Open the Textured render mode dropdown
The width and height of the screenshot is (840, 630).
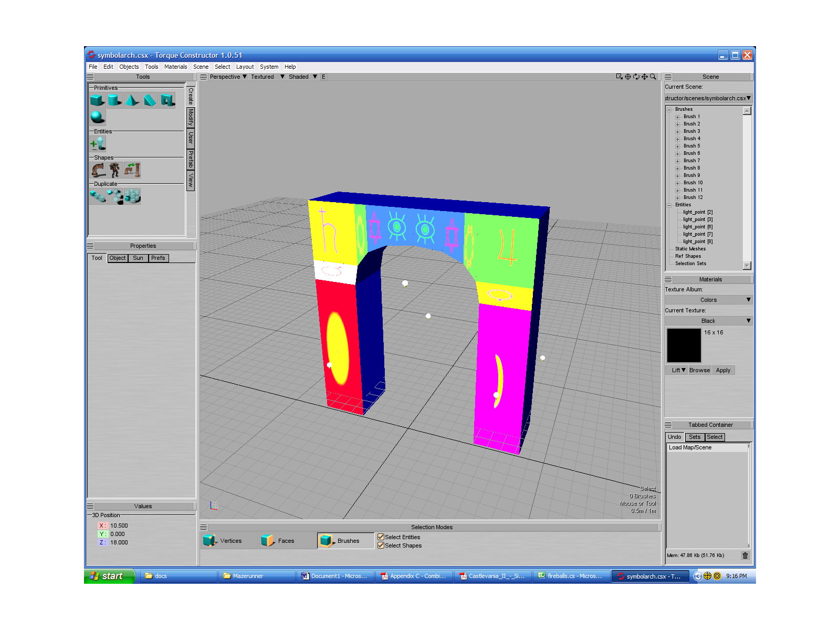point(268,77)
